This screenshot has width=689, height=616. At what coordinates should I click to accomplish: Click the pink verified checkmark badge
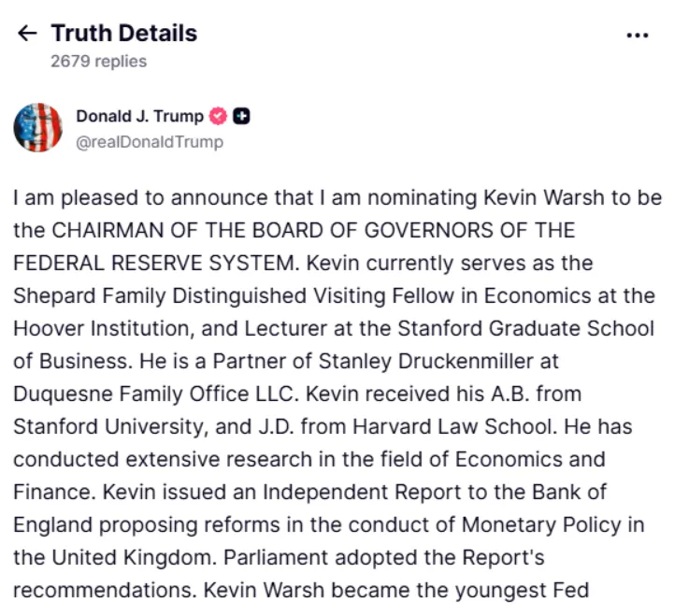pyautogui.click(x=218, y=117)
